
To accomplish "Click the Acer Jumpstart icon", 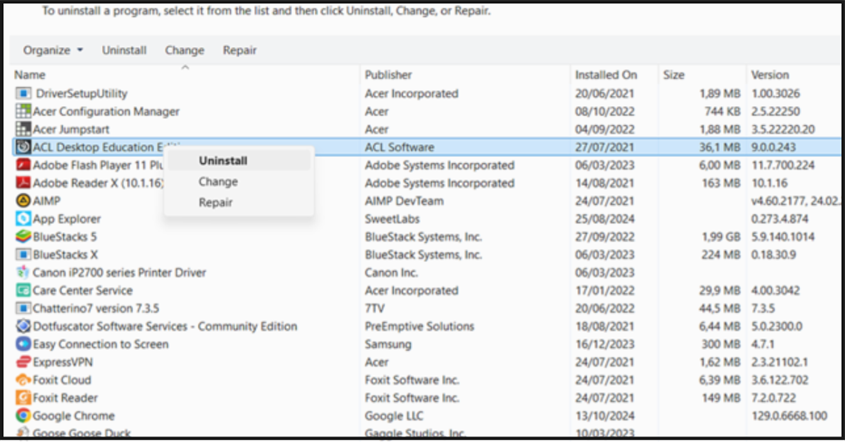I will point(23,129).
